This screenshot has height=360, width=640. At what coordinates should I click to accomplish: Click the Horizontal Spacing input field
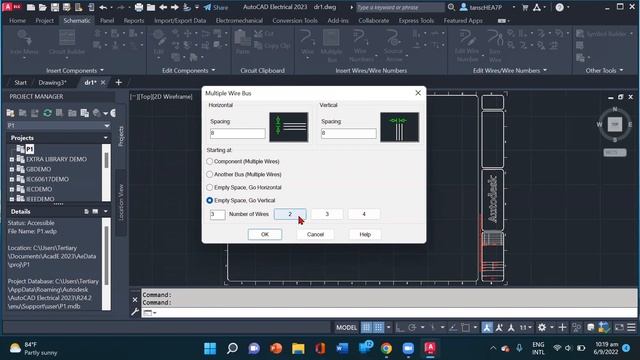[238, 133]
